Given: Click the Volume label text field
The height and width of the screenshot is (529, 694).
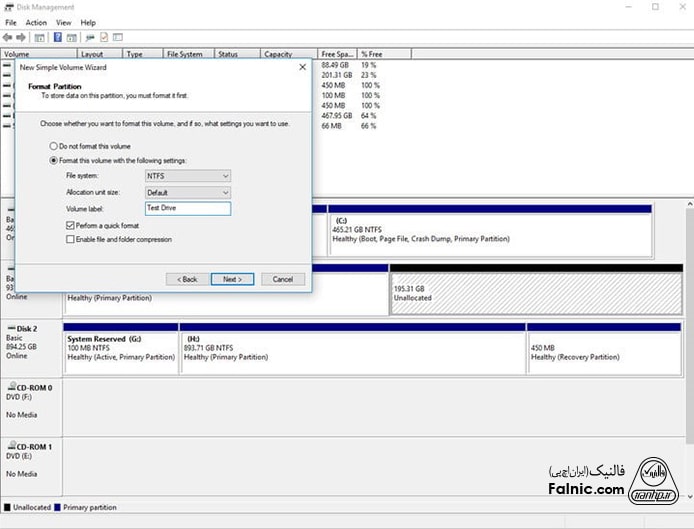Looking at the screenshot, I should [x=187, y=208].
